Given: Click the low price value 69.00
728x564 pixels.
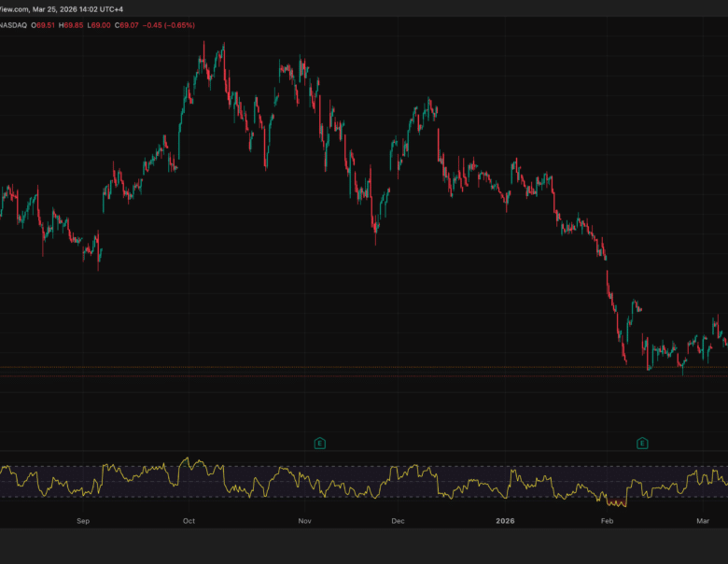Looking at the screenshot, I should [99, 25].
